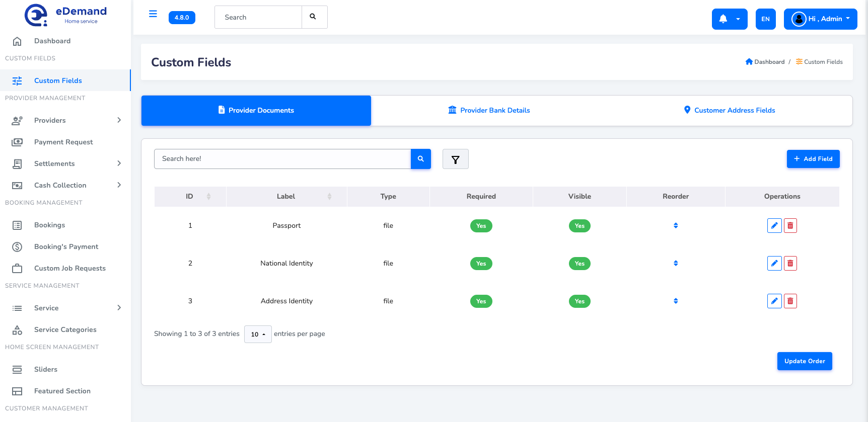Viewport: 868px width, 422px height.
Task: Click the Dashboard house icon in sidebar
Action: [17, 41]
